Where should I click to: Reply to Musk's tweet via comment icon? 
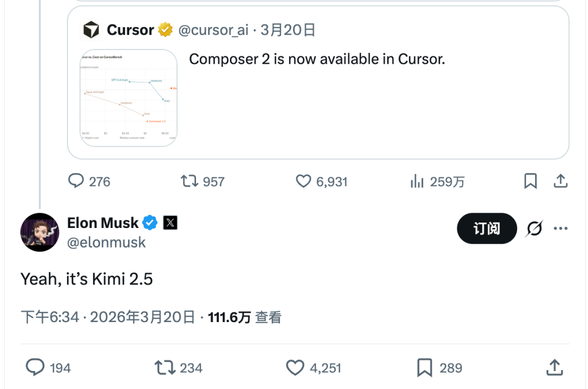point(35,368)
